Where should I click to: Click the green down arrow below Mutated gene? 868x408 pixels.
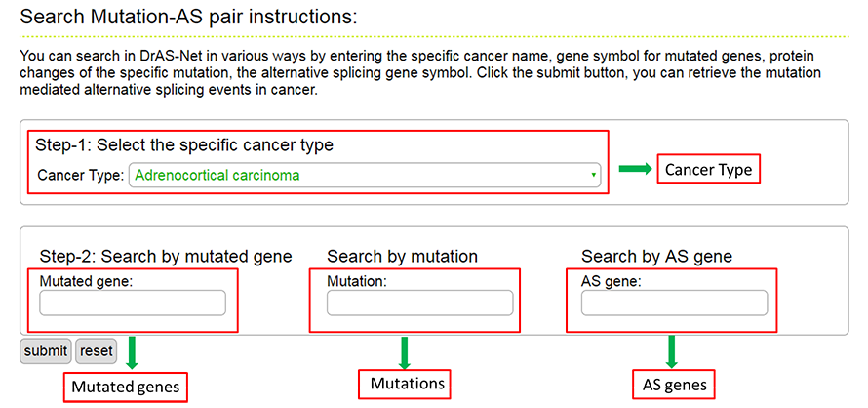coord(133,352)
